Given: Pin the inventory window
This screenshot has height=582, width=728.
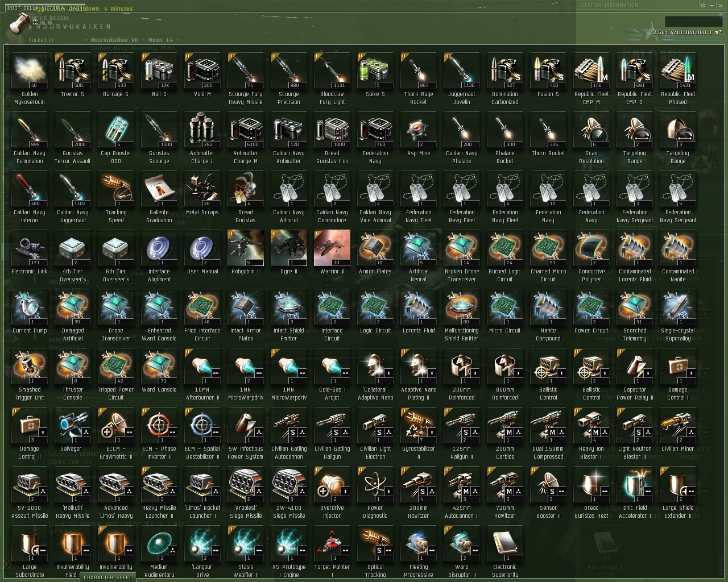Looking at the screenshot, I should [703, 5].
